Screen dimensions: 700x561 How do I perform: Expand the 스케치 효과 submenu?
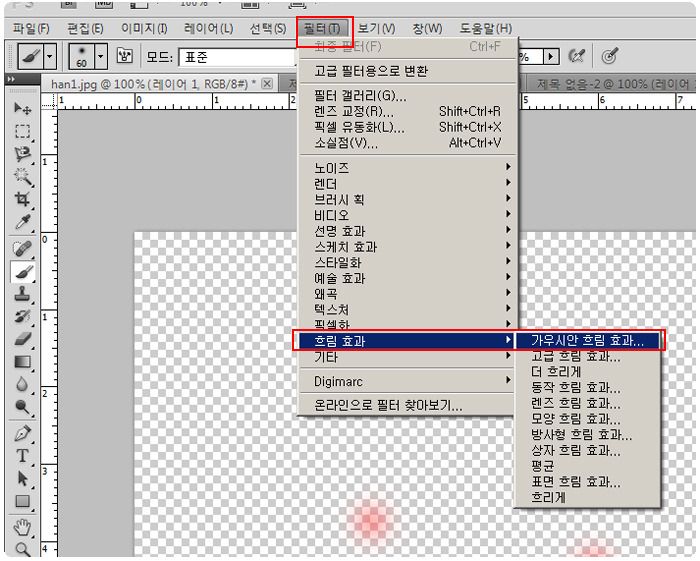click(x=407, y=246)
